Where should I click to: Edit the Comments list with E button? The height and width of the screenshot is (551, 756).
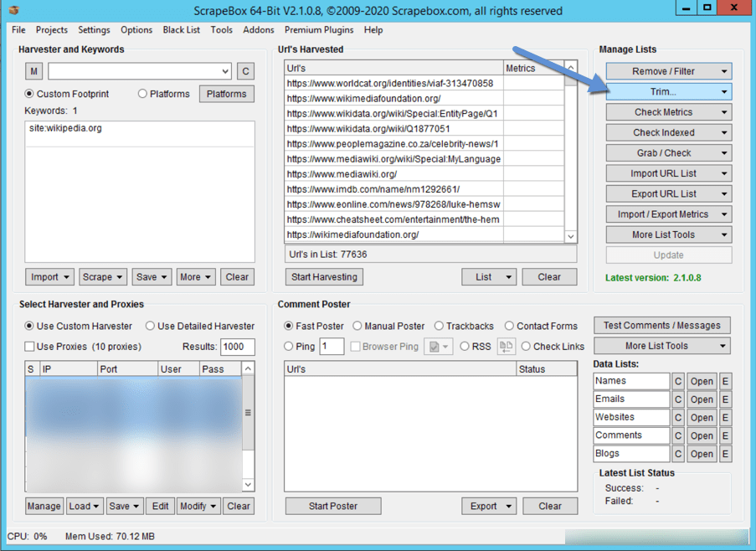pos(725,435)
